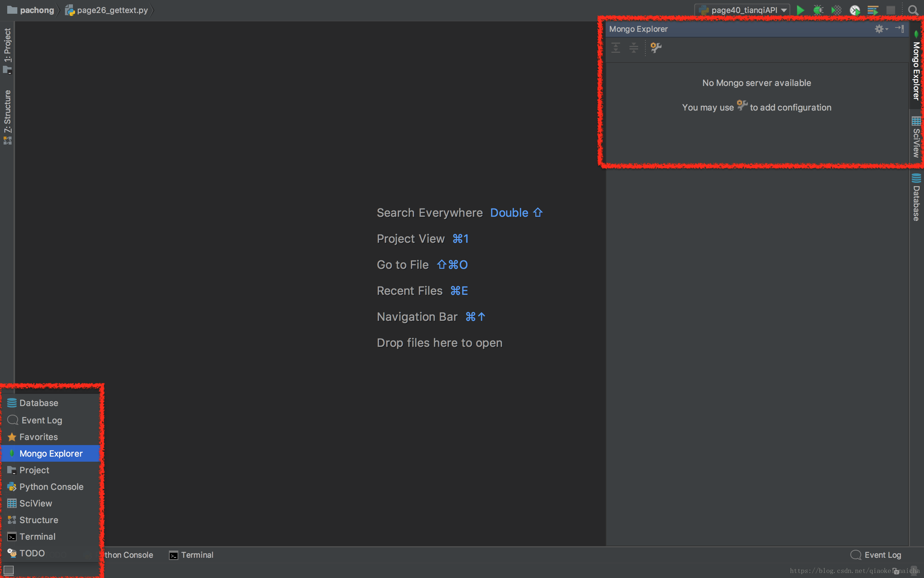Click the page26_gettext.py breadcrumb

tap(106, 10)
